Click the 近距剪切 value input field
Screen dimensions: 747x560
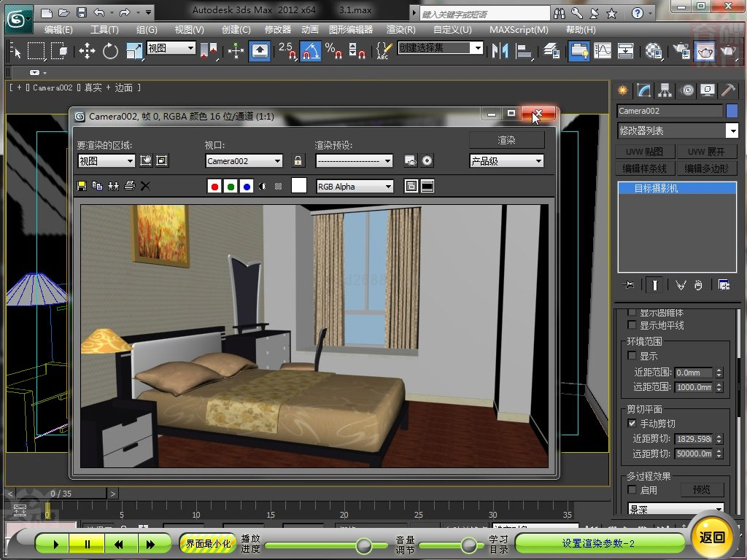693,439
